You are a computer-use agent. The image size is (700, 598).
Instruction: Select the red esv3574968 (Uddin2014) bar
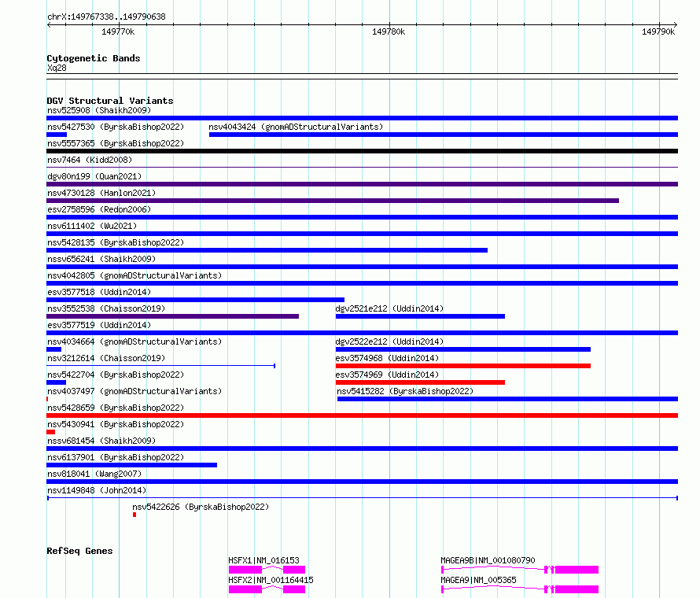(x=463, y=366)
